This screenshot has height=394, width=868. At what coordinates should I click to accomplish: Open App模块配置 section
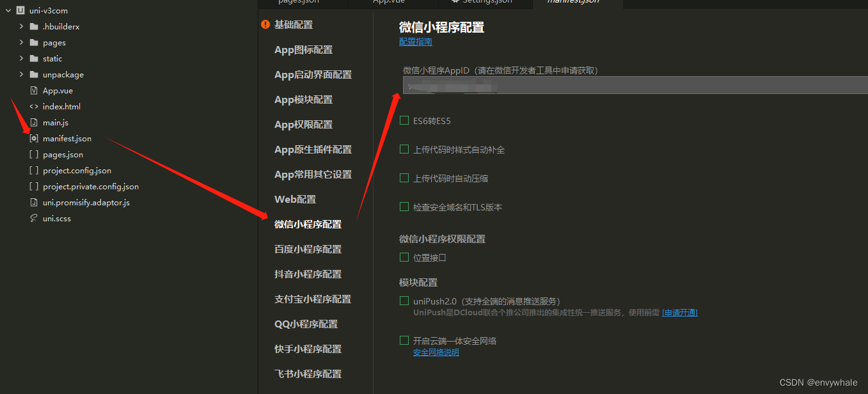pyautogui.click(x=303, y=100)
